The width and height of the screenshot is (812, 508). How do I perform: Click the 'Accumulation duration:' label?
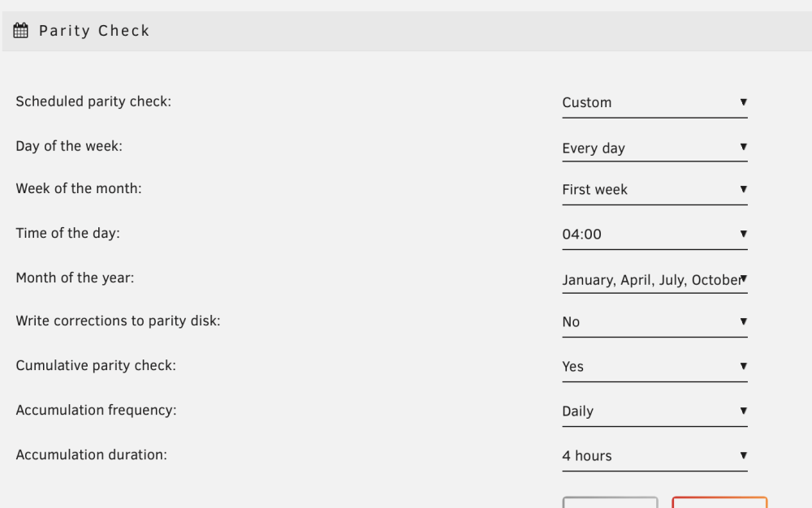91,454
